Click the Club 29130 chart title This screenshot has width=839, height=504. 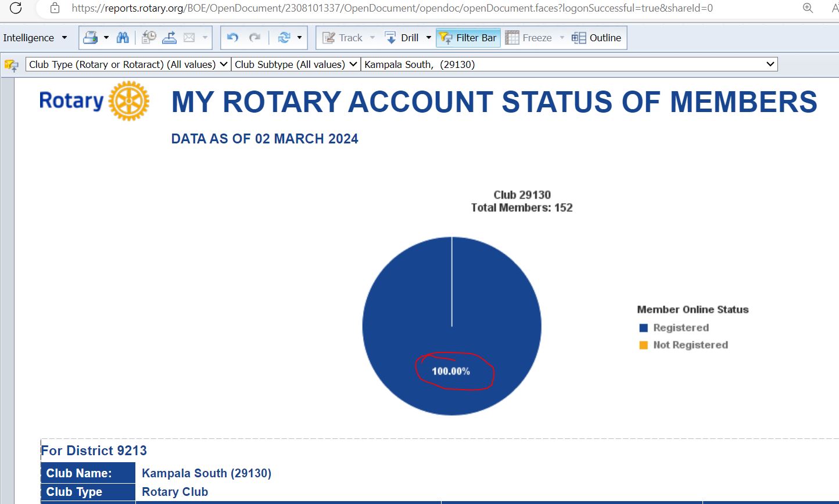click(x=522, y=195)
